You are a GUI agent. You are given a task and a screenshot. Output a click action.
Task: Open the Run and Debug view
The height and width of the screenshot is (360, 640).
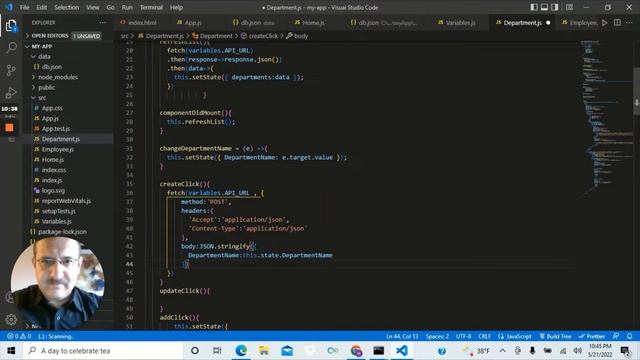[x=11, y=93]
